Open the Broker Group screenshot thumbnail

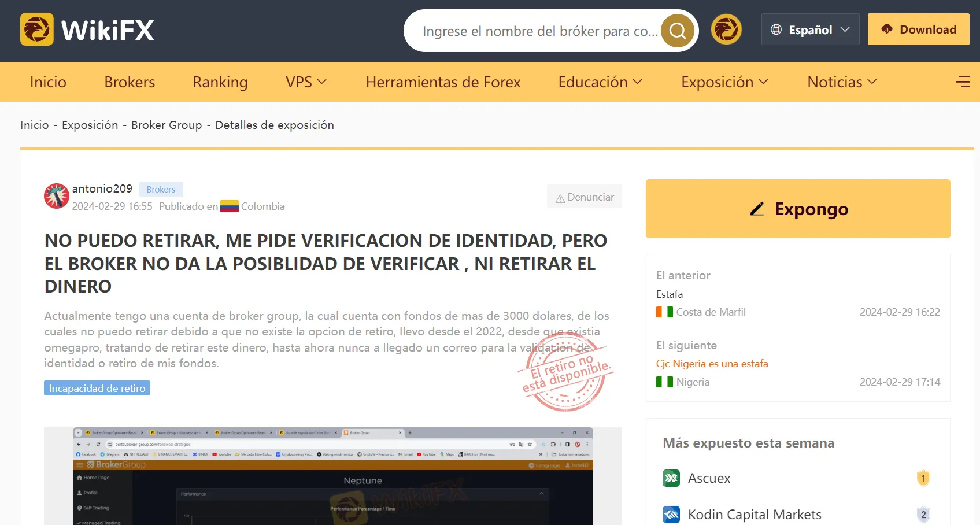point(333,476)
